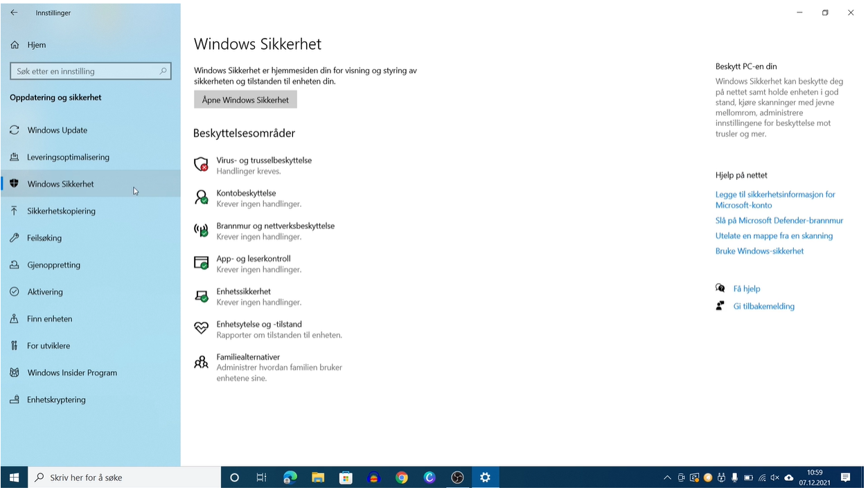Screen dimensions: 868x490
Task: Click the back arrow in Innstillinger
Action: (14, 12)
